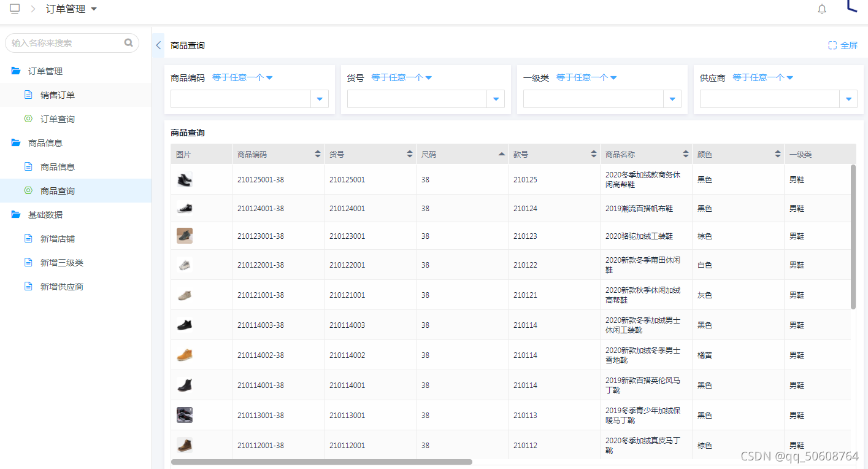Sort by 颜色 column sort arrows

(778, 154)
